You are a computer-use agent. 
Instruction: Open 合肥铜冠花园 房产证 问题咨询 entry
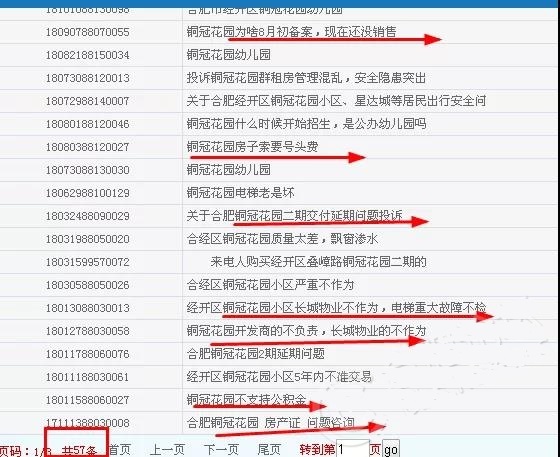[x=270, y=423]
